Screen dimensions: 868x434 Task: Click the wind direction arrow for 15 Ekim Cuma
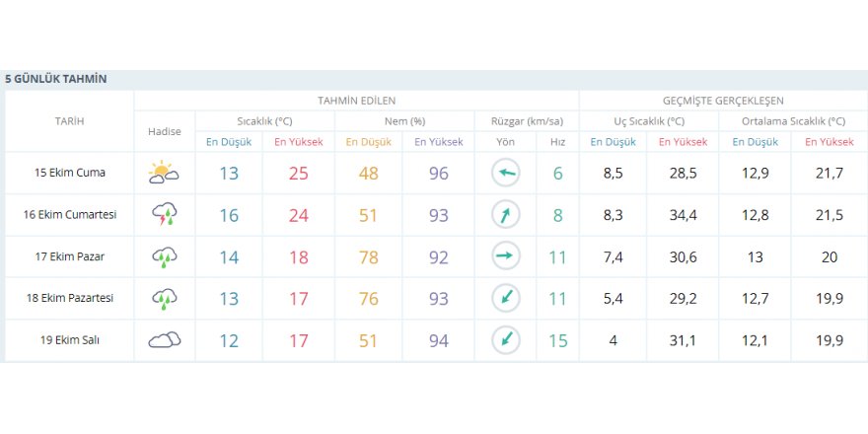tap(505, 174)
